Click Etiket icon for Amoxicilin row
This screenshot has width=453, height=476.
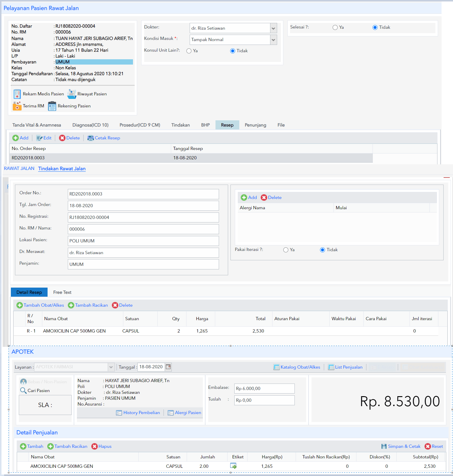point(233,466)
